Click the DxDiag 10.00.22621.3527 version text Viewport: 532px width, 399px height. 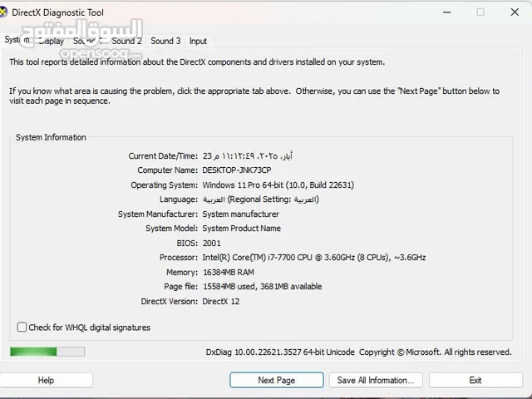click(x=280, y=352)
